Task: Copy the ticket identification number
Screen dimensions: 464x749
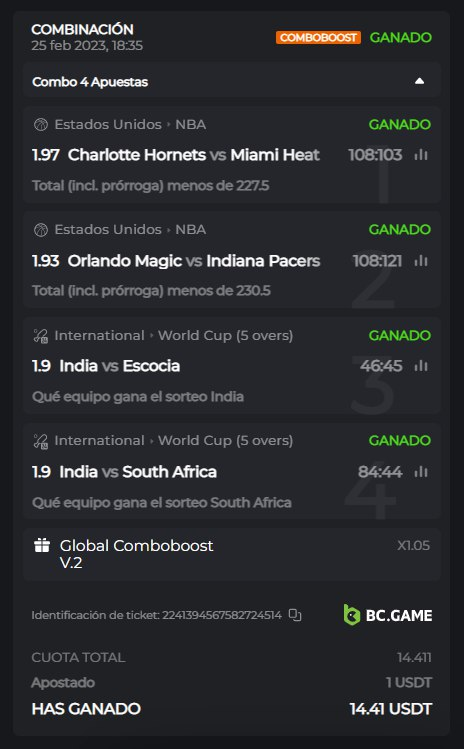Action: 295,615
